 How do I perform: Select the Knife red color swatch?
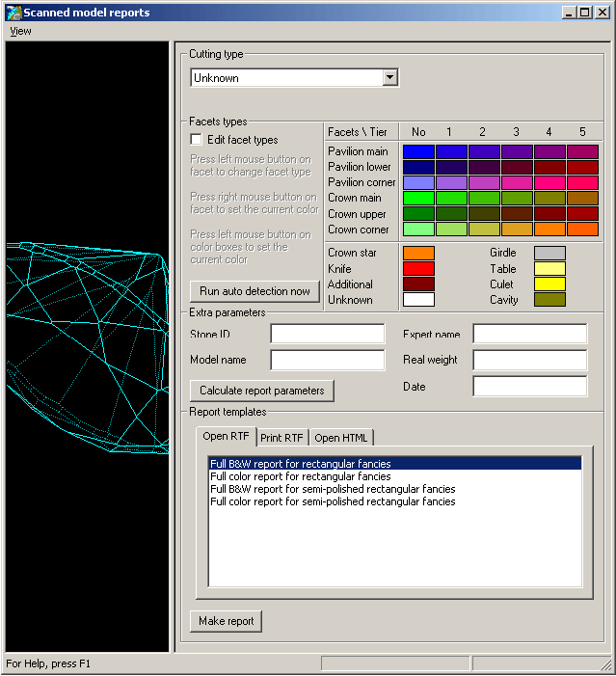coord(418,268)
